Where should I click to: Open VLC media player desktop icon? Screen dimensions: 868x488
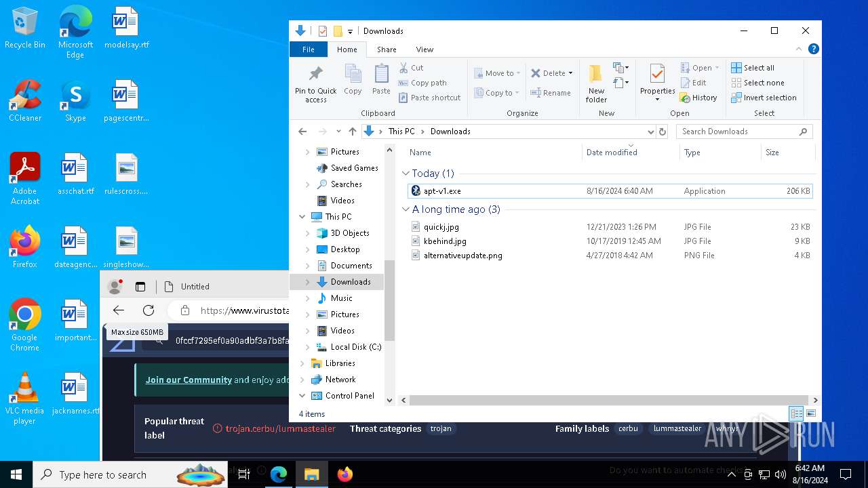point(25,399)
